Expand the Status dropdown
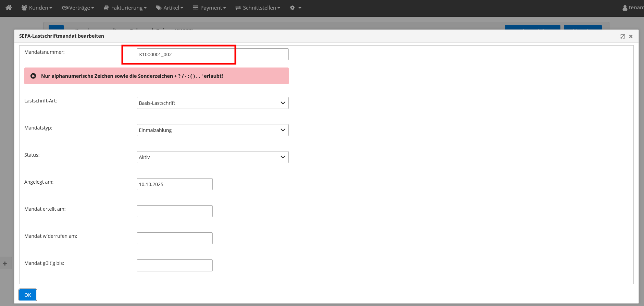Viewport: 644px width, 306px height. [212, 157]
